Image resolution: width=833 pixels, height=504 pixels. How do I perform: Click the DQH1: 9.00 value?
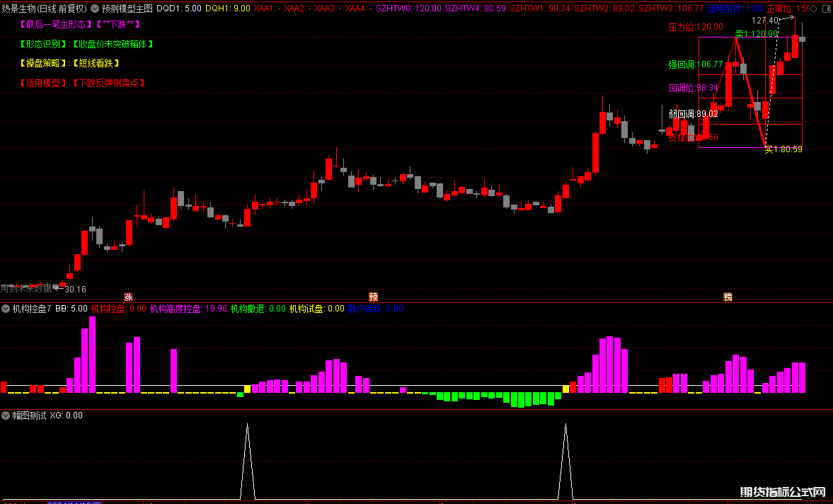pyautogui.click(x=227, y=8)
